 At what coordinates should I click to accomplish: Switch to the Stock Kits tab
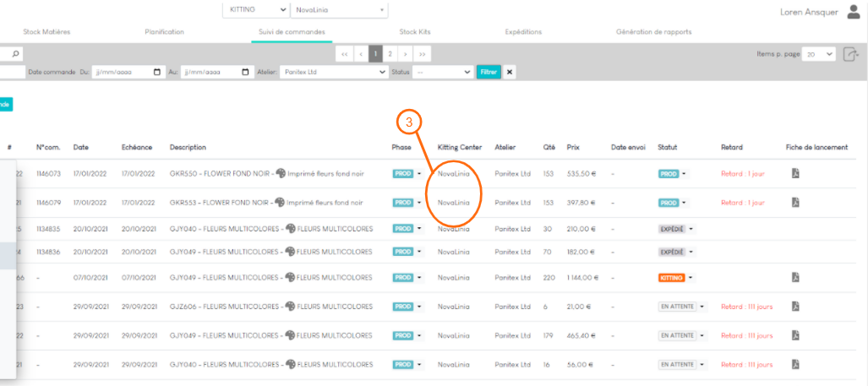point(414,32)
